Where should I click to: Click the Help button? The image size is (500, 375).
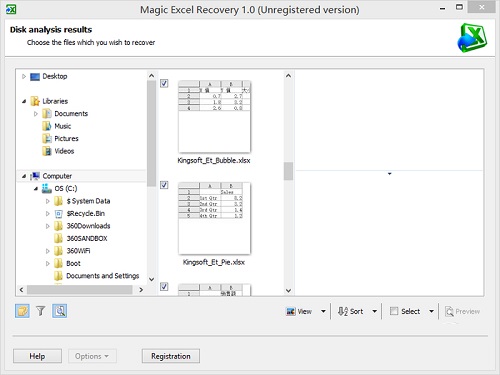pyautogui.click(x=37, y=356)
